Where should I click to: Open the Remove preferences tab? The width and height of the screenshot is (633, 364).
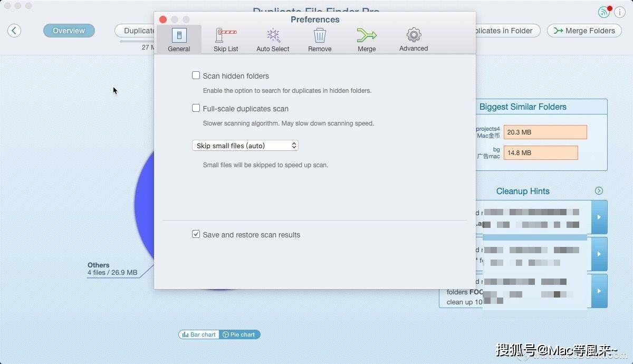click(320, 39)
